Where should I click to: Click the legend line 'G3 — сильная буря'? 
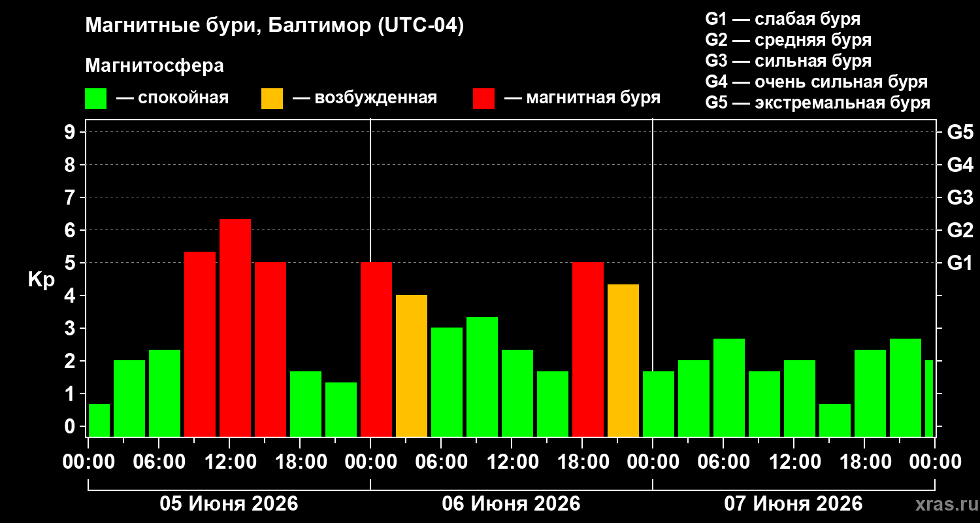tap(788, 61)
